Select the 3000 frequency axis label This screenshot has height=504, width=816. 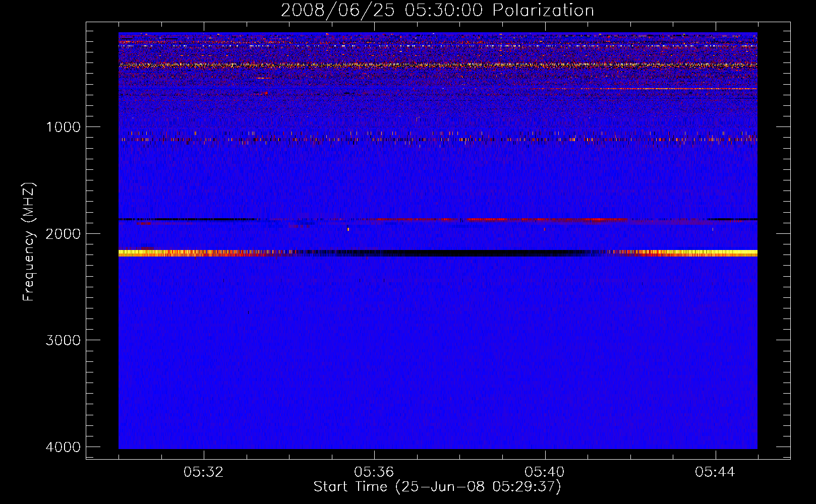(63, 340)
